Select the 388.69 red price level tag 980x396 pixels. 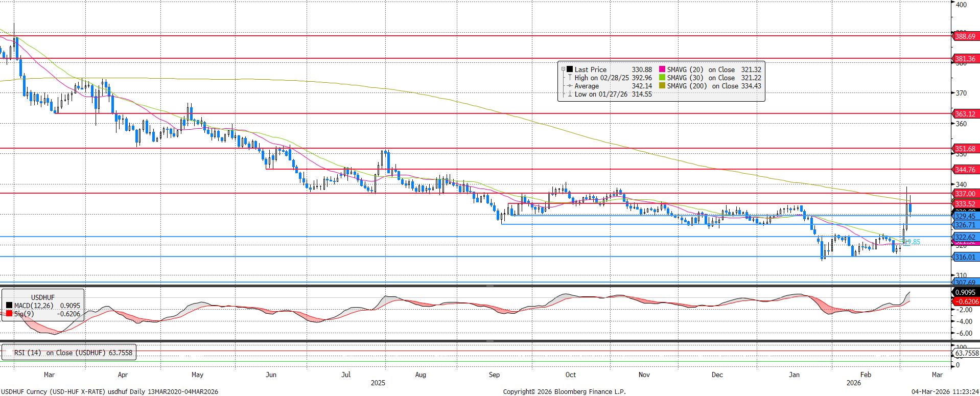(x=965, y=36)
